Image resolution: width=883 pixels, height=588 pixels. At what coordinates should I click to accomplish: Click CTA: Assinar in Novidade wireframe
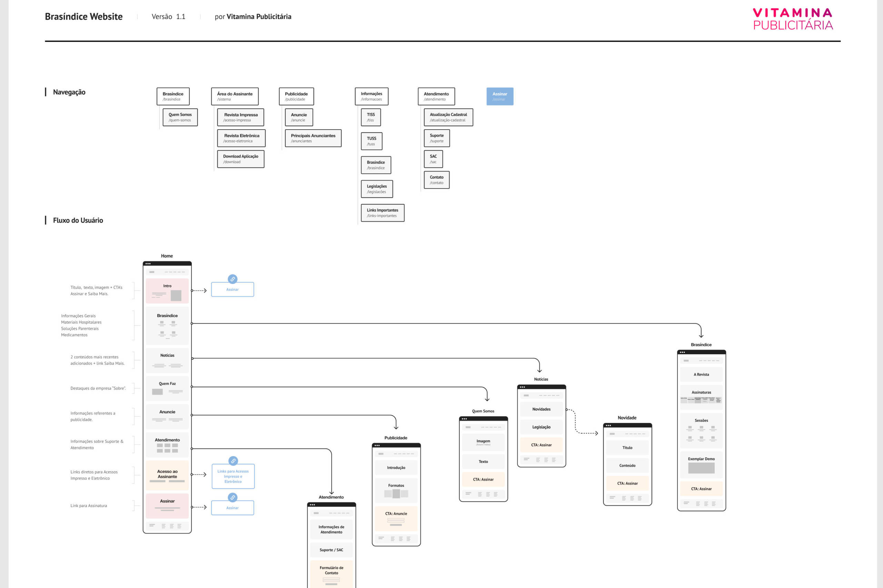tap(627, 483)
